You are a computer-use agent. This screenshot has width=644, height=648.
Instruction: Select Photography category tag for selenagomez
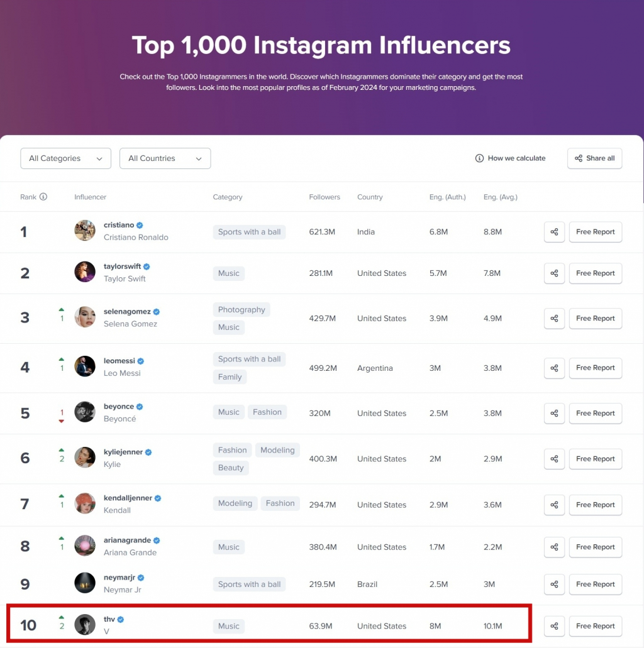(241, 309)
